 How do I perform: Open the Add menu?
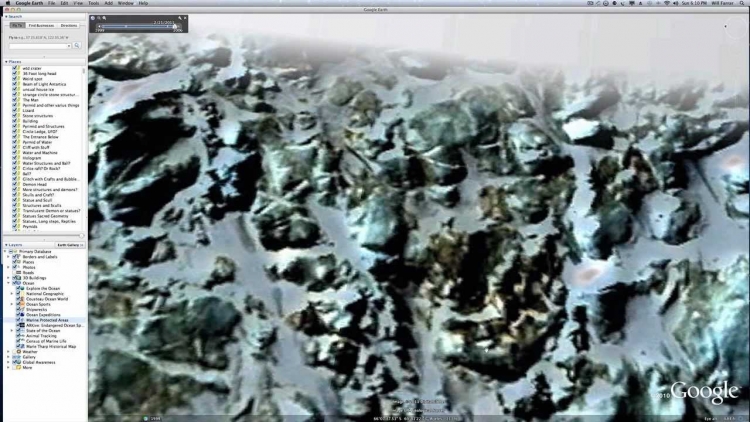(109, 3)
